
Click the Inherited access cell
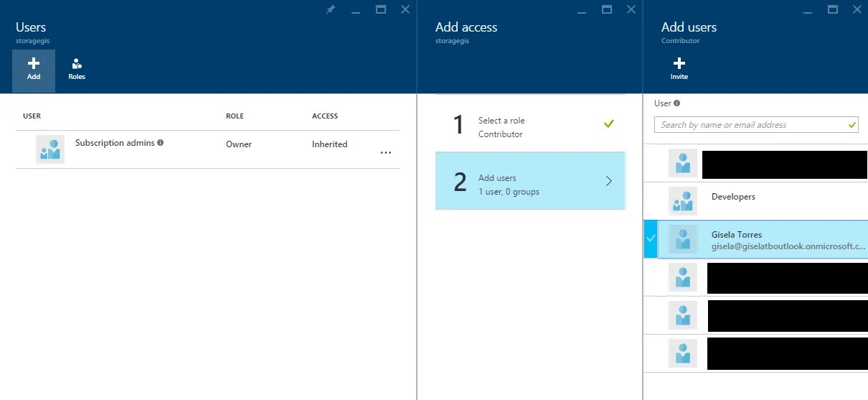tap(329, 144)
